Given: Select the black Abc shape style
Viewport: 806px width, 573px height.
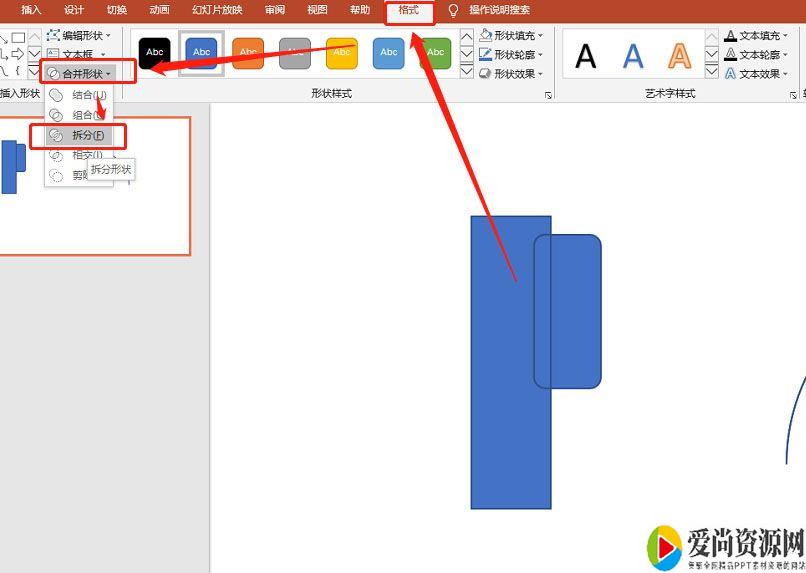Looking at the screenshot, I should pos(154,52).
